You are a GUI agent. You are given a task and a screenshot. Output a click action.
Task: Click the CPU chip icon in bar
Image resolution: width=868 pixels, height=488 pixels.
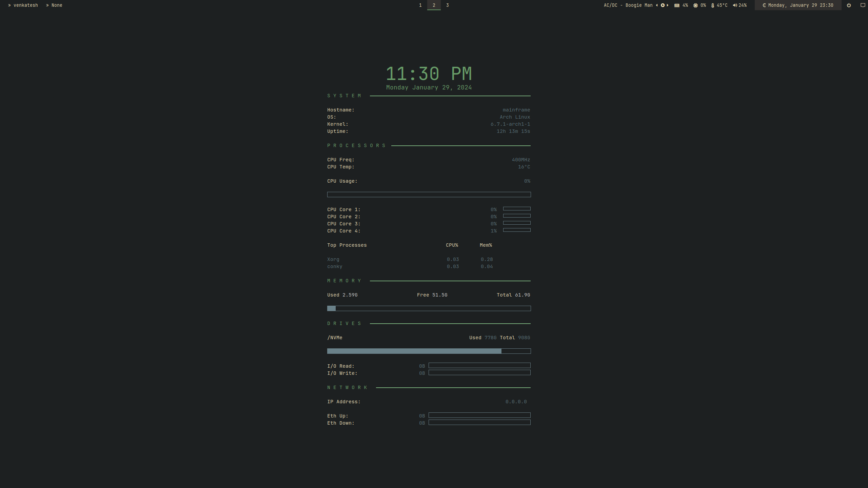coord(695,5)
